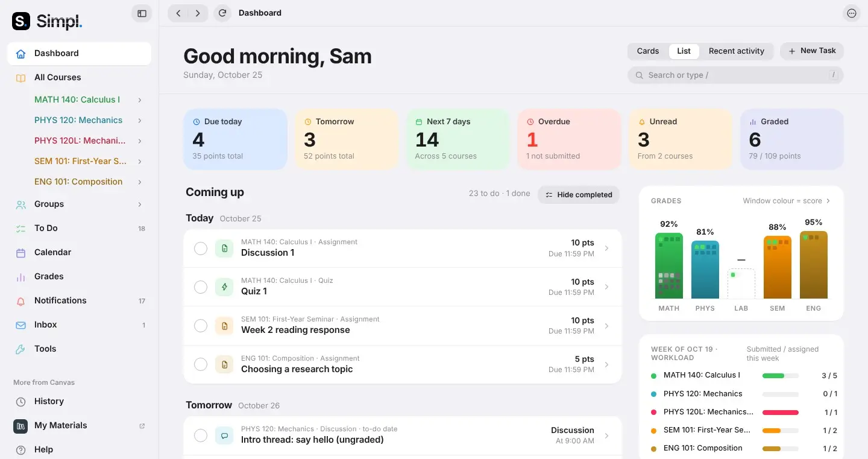Tick the Choosing a research topic circle
This screenshot has height=459, width=868.
coord(201,364)
